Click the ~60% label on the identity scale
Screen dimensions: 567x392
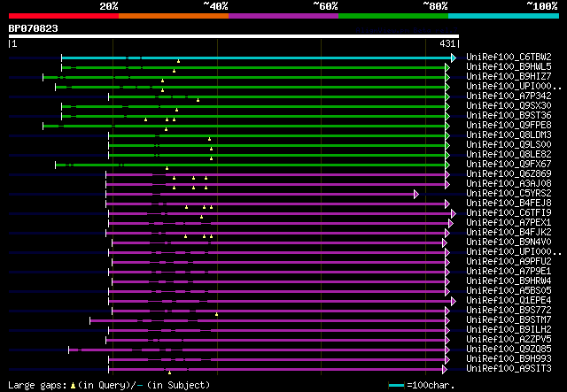coord(325,6)
